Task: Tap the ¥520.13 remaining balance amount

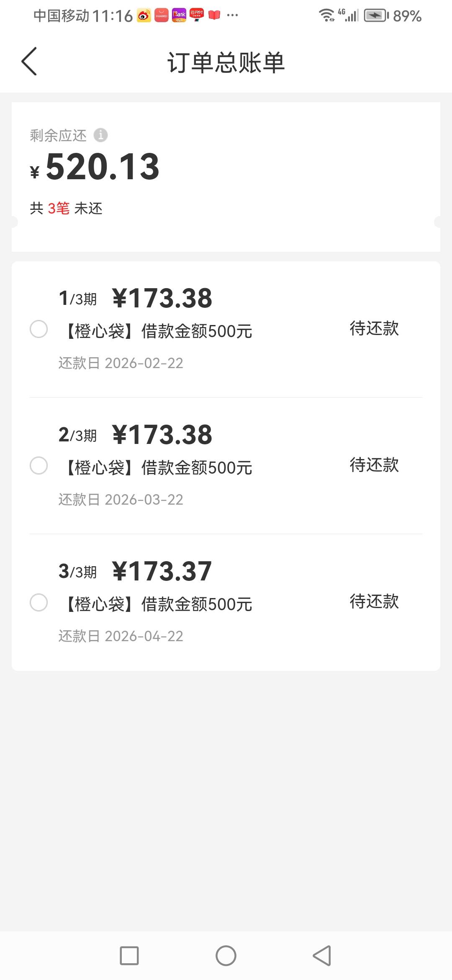Action: tap(103, 167)
